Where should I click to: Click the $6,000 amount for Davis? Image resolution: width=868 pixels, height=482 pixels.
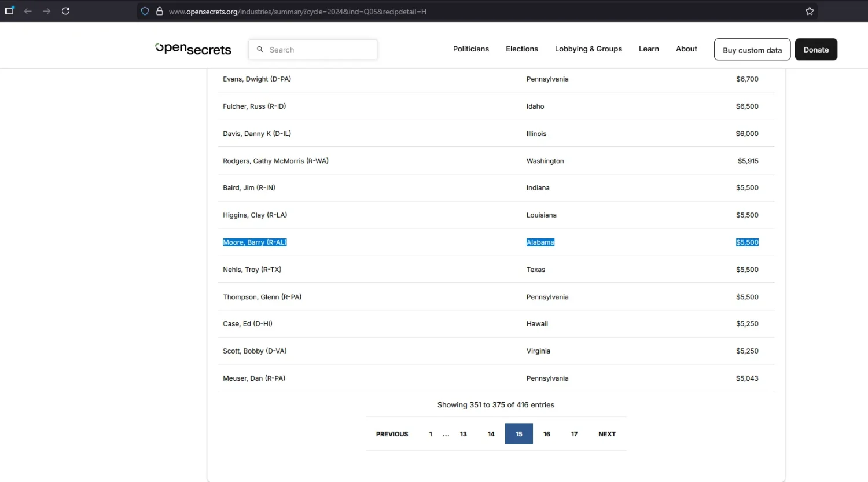click(747, 134)
